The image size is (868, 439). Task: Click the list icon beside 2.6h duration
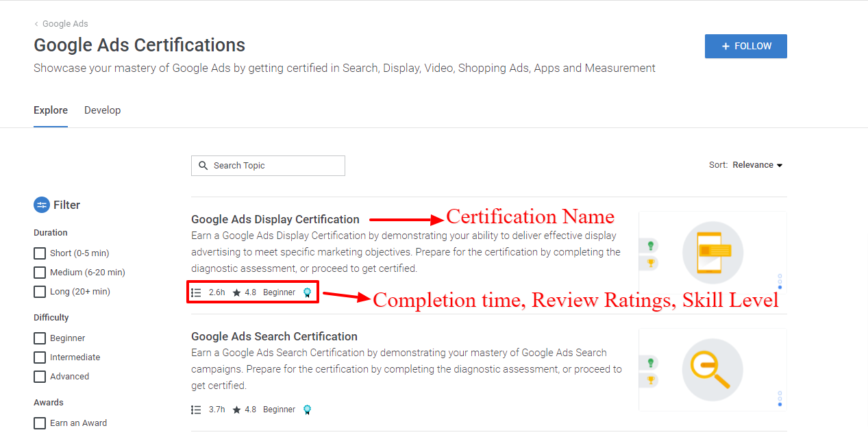click(x=196, y=292)
